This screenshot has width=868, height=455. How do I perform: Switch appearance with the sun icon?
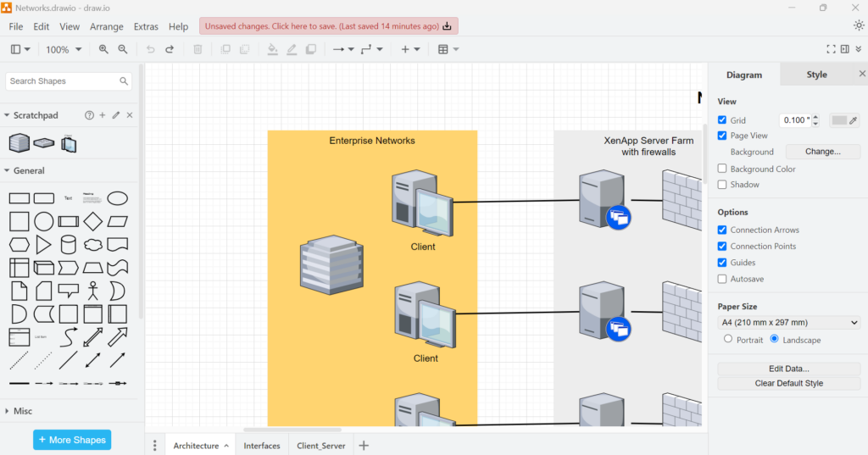859,25
